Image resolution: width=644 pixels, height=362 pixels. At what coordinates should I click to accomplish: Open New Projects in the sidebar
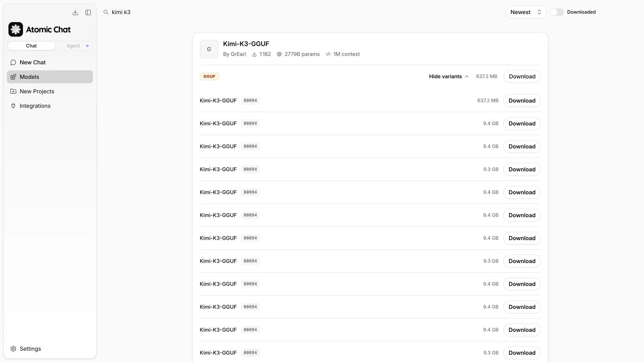click(x=50, y=91)
